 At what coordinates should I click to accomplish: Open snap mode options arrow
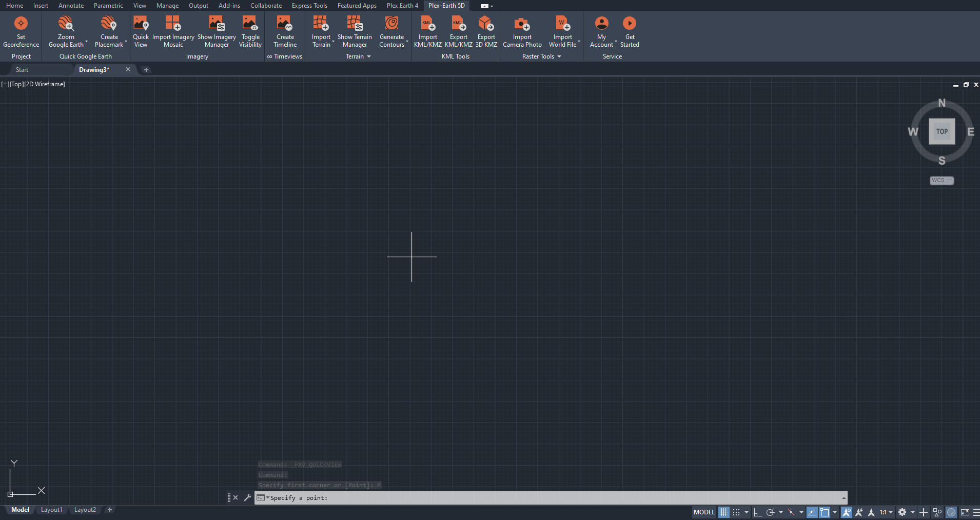point(747,512)
